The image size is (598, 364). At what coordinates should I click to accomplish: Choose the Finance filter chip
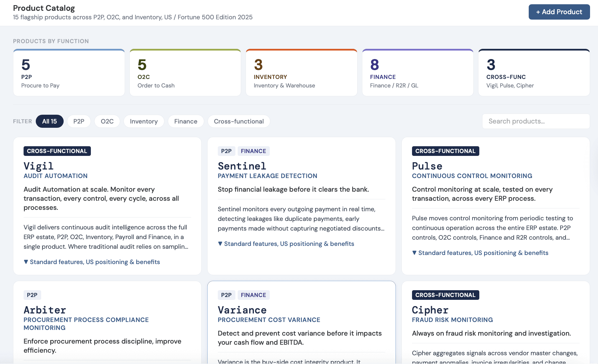point(186,121)
